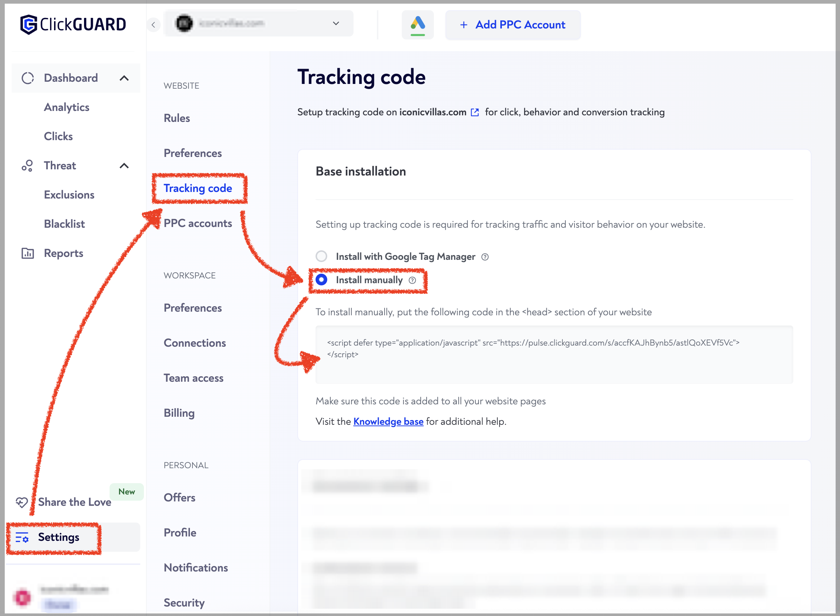Open Analytics in the sidebar
Viewport: 840px width, 616px height.
coord(66,107)
